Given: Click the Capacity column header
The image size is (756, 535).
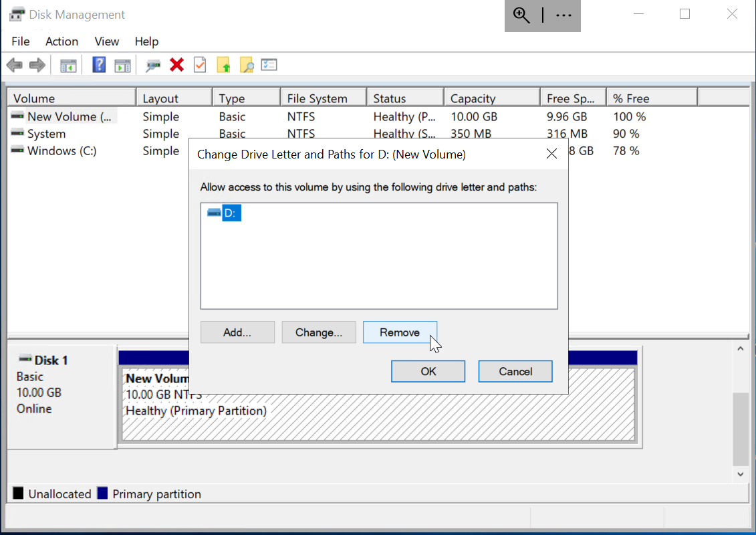Looking at the screenshot, I should click(x=474, y=96).
